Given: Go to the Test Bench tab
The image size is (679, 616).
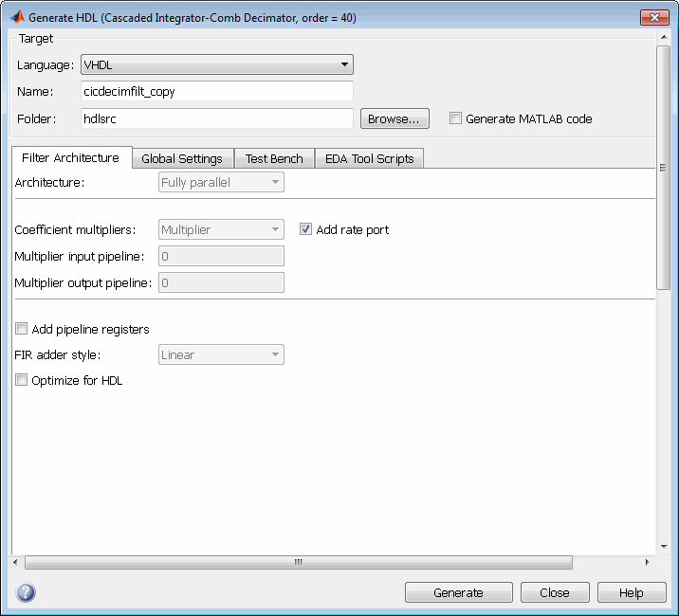Looking at the screenshot, I should tap(274, 158).
